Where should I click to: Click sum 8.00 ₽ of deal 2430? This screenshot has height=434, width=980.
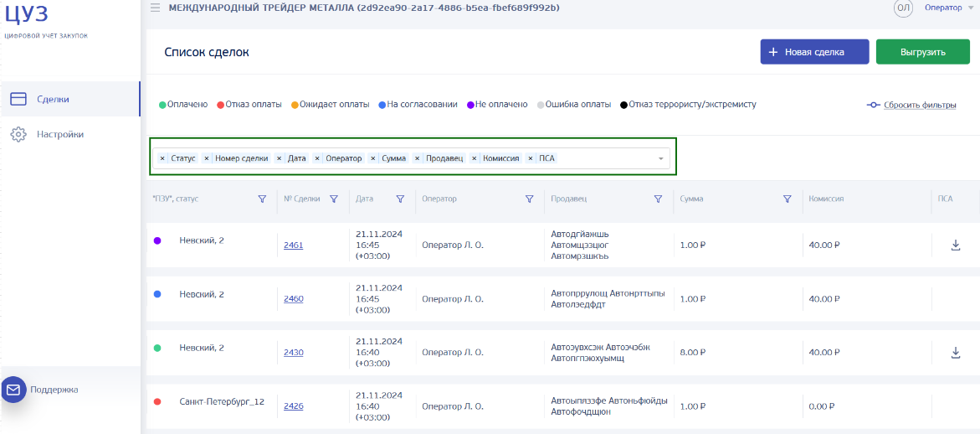tap(692, 353)
